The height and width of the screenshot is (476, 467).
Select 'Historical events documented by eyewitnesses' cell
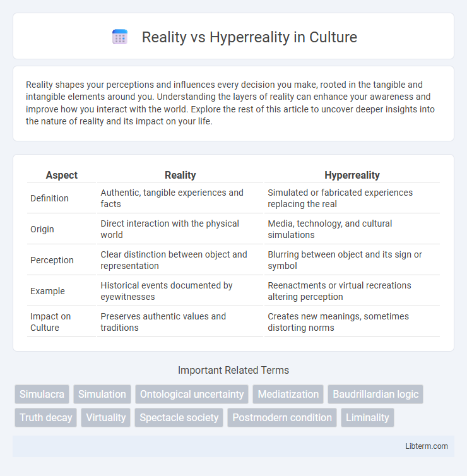(x=180, y=291)
